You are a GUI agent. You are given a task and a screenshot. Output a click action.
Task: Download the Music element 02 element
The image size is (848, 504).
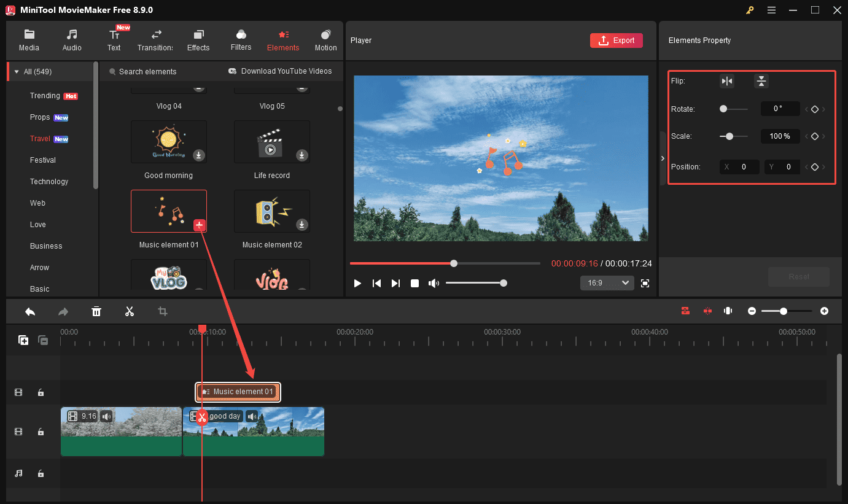tap(302, 225)
